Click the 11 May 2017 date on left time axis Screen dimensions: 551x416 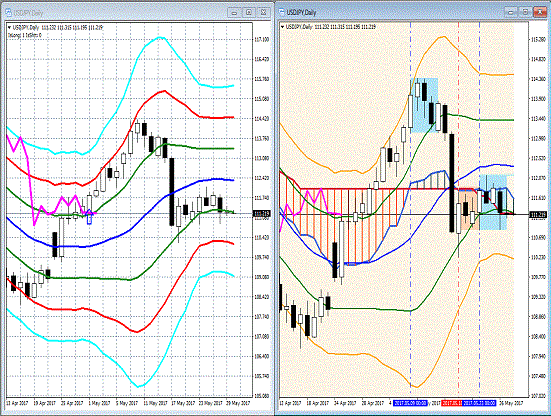point(155,403)
